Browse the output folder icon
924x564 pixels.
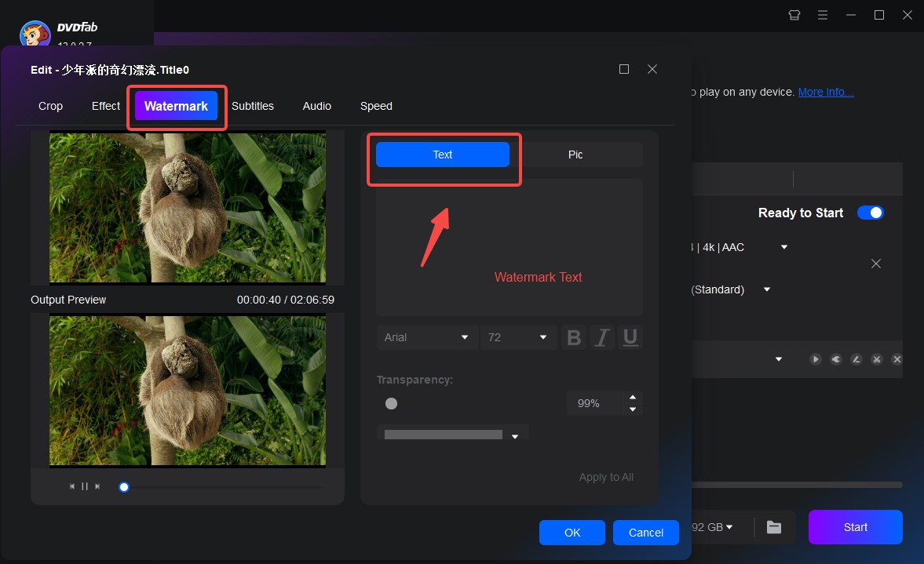coord(774,527)
